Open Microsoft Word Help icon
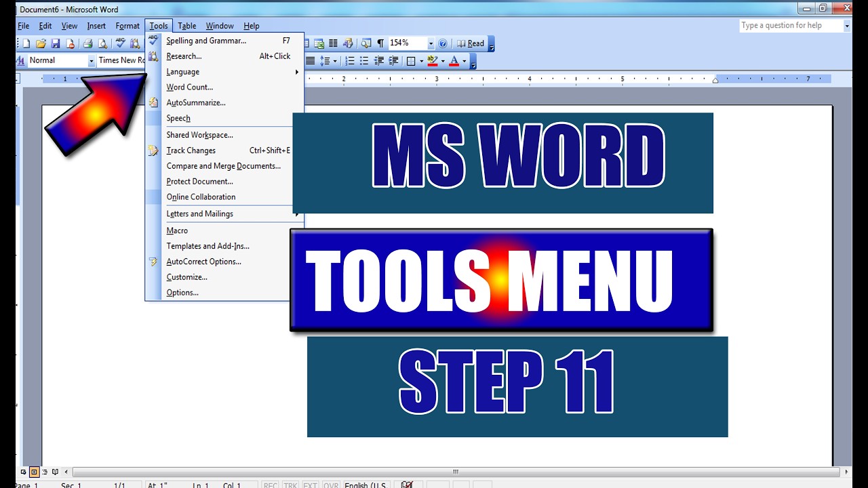 [x=443, y=43]
